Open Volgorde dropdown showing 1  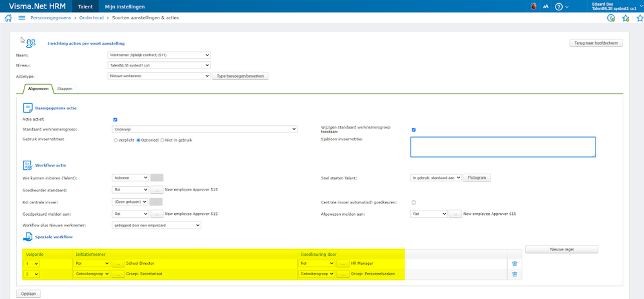click(x=32, y=263)
